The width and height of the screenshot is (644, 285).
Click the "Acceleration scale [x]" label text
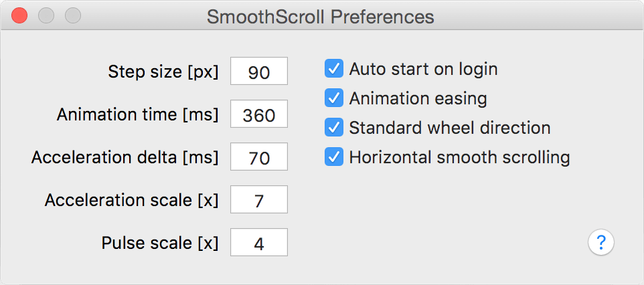(132, 200)
